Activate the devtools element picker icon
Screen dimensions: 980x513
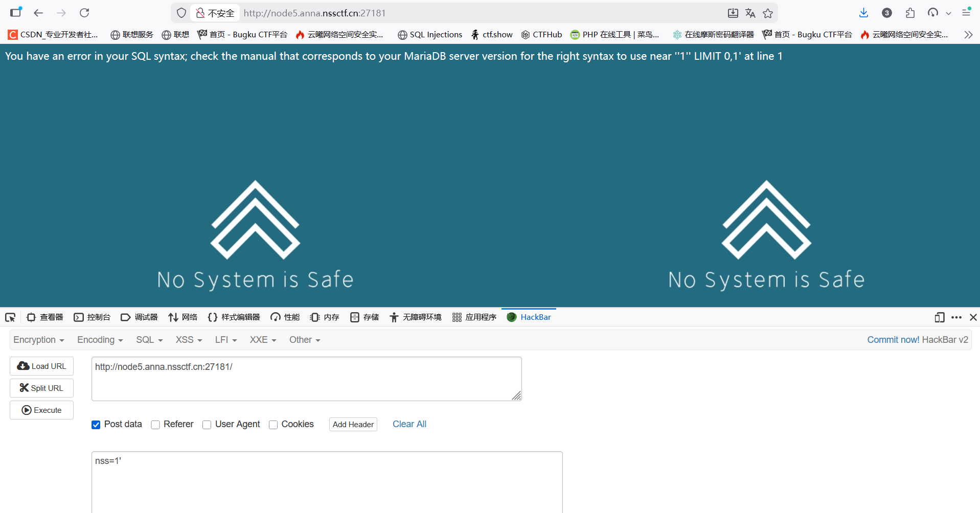(10, 317)
